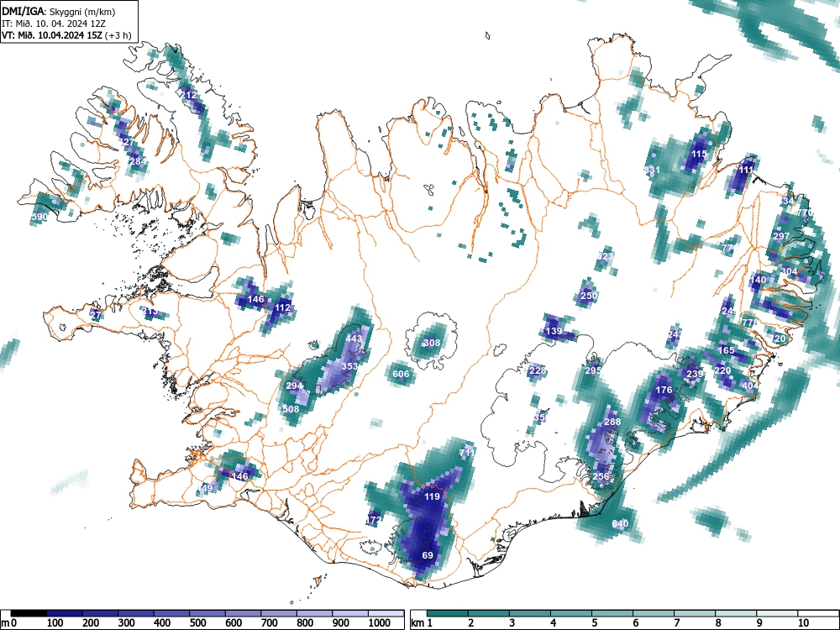Click the visibility value '353' on the map
The width and height of the screenshot is (840, 630).
[x=349, y=367]
